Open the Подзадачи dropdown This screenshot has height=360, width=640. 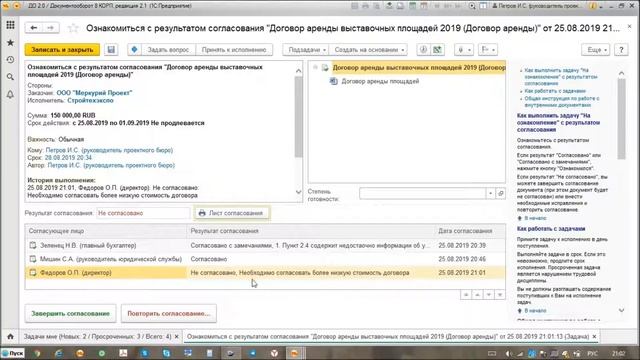307,50
